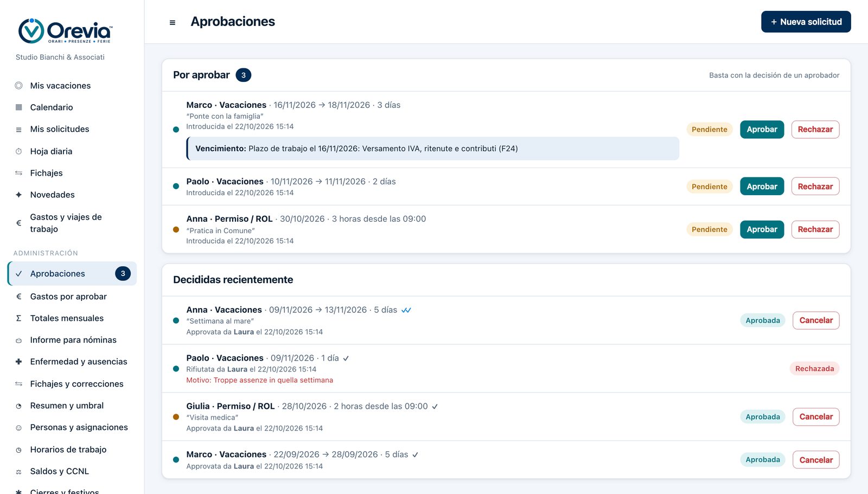This screenshot has height=494, width=868.
Task: Select Aprobaciones menu item
Action: [72, 274]
